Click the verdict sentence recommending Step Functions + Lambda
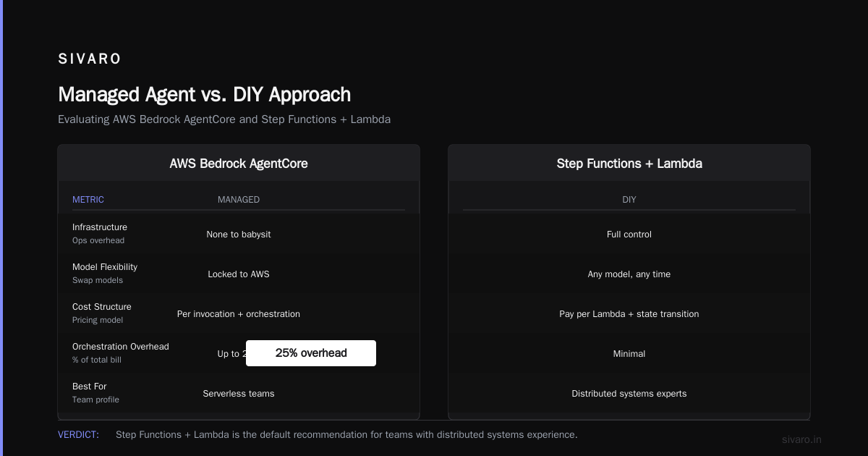The height and width of the screenshot is (456, 868). [346, 435]
